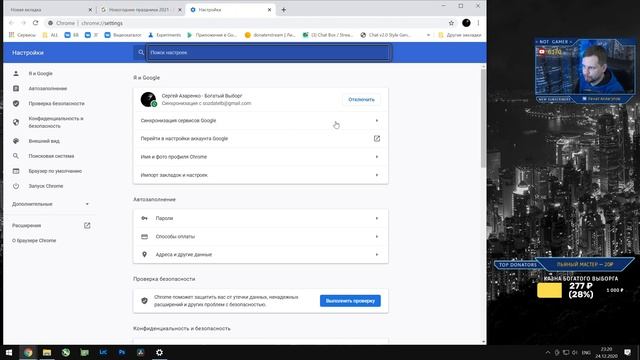Open the notification center in system tray
This screenshot has width=640, height=360.
(x=627, y=352)
